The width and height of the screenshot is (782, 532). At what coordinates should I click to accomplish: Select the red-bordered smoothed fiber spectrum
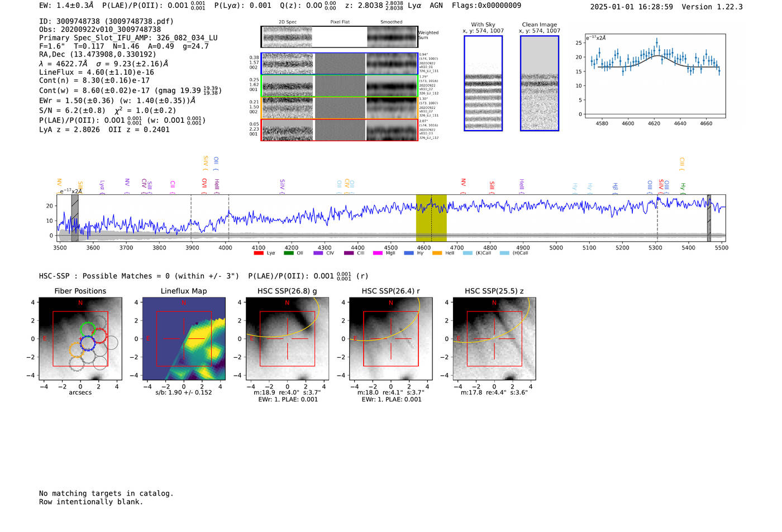(392, 130)
